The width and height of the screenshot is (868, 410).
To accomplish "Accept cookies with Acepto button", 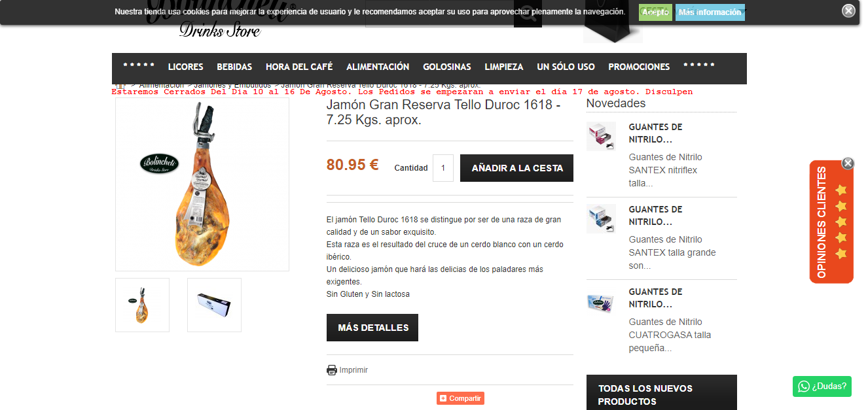I will coord(655,12).
